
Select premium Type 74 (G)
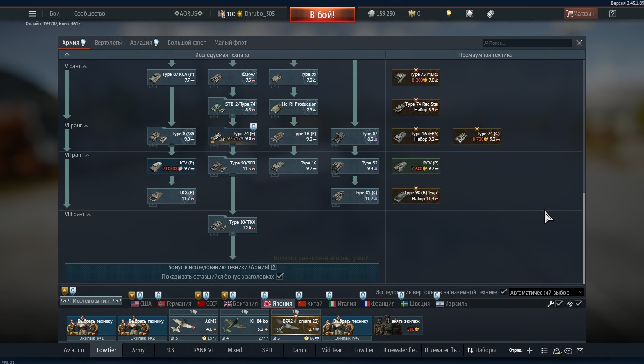pyautogui.click(x=477, y=137)
